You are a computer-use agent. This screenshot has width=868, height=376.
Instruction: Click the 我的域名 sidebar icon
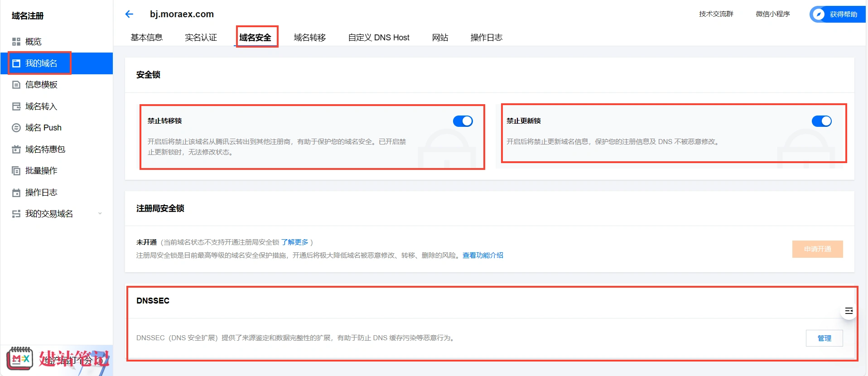[x=16, y=63]
